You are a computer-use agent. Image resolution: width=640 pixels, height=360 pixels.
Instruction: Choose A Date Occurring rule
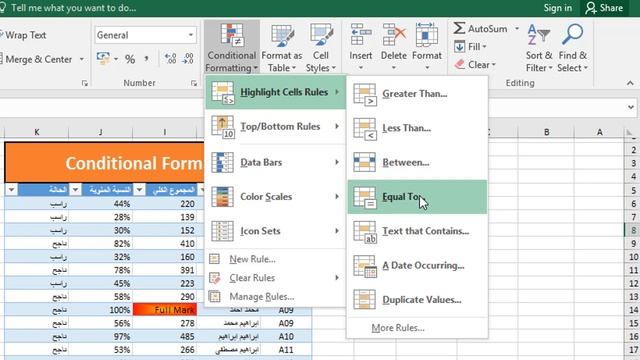[417, 265]
